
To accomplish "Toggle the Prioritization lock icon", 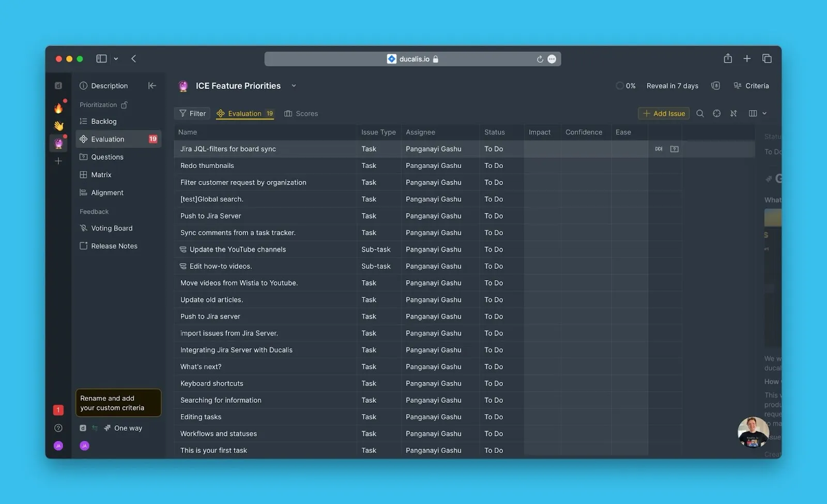I will [124, 105].
